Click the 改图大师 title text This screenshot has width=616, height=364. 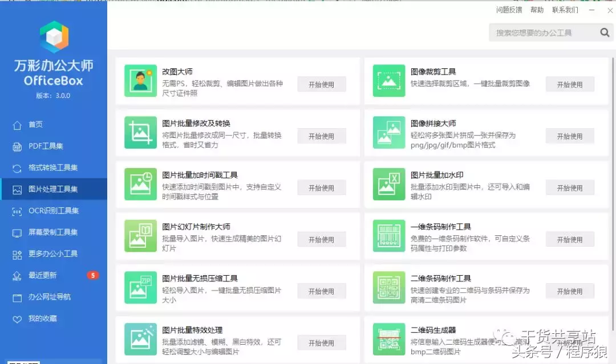(x=177, y=72)
